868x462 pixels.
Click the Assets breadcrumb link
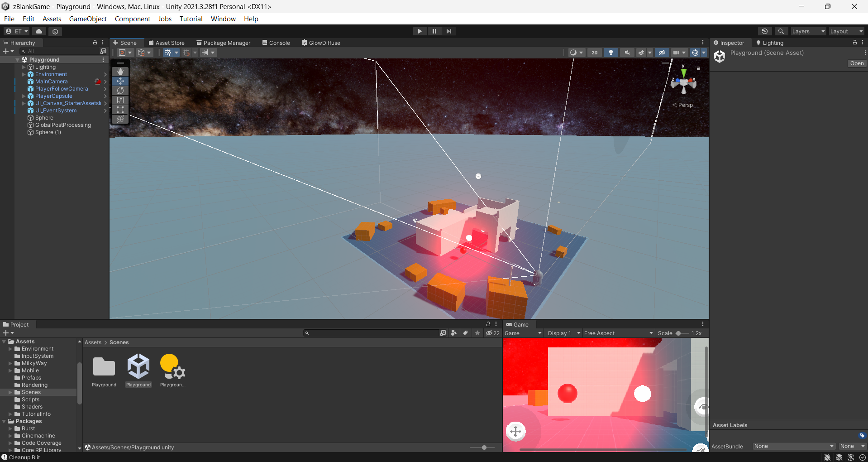[93, 342]
